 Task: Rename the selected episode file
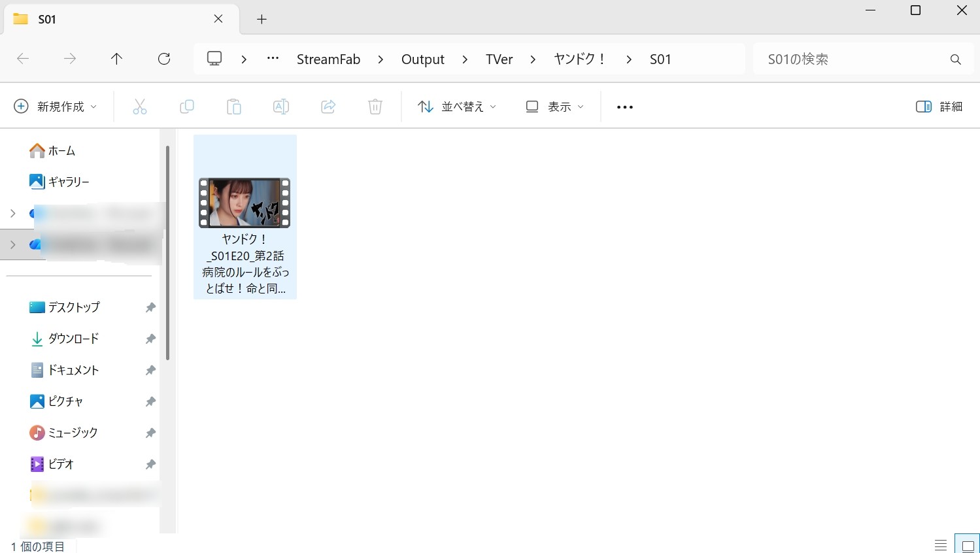tap(280, 106)
